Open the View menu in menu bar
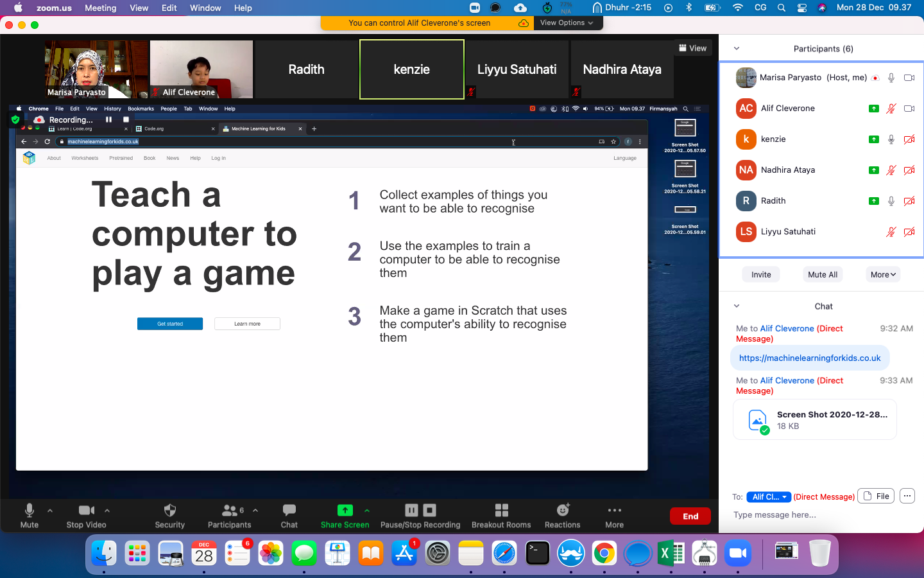924x578 pixels. (139, 8)
